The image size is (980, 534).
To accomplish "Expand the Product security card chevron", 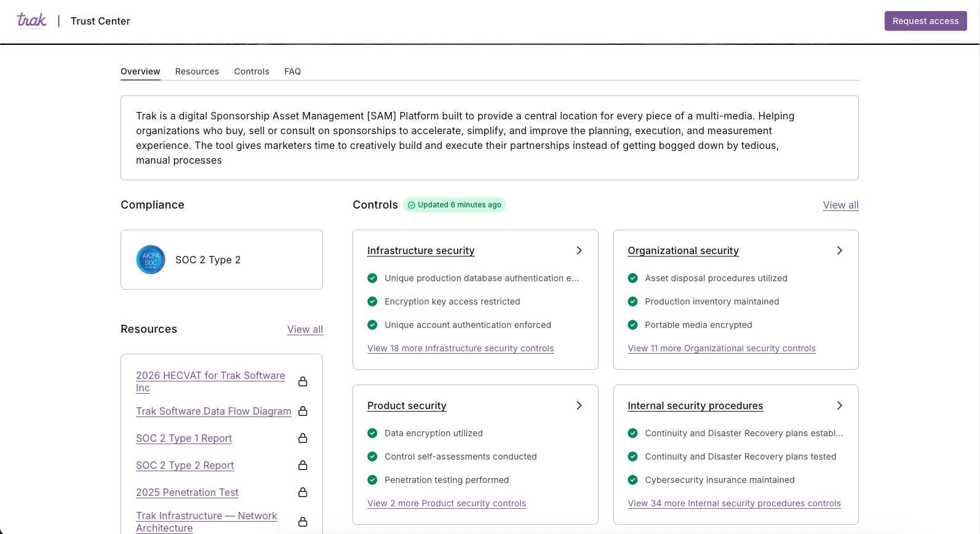I will 579,405.
